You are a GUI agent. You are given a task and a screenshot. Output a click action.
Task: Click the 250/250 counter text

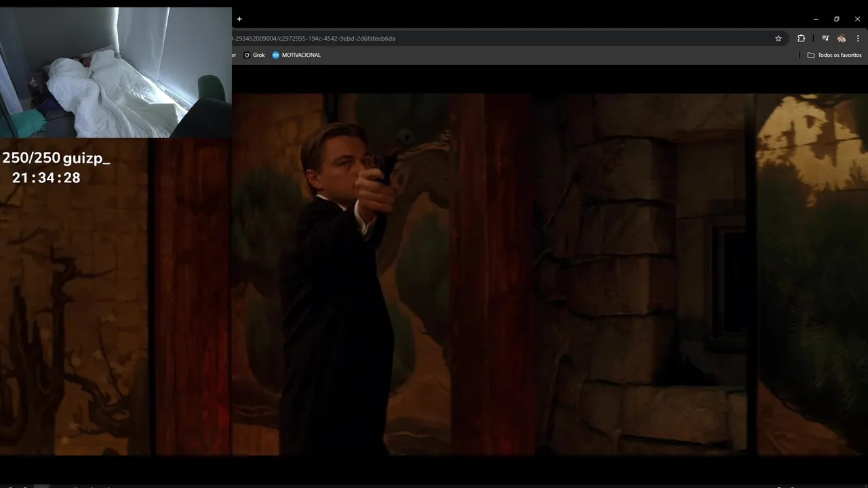click(x=31, y=159)
